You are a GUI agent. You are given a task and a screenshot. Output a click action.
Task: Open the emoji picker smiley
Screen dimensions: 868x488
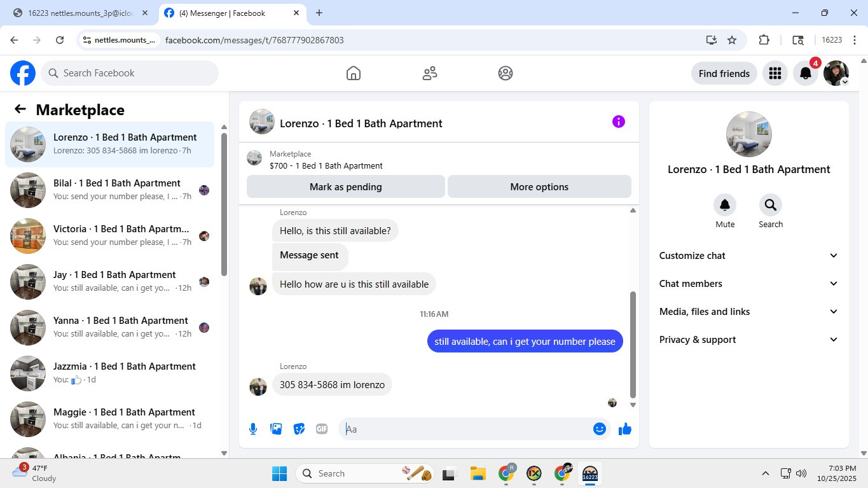(599, 429)
